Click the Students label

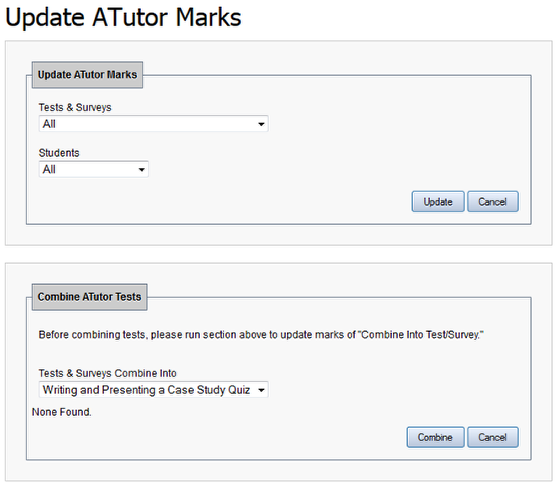pyautogui.click(x=59, y=153)
